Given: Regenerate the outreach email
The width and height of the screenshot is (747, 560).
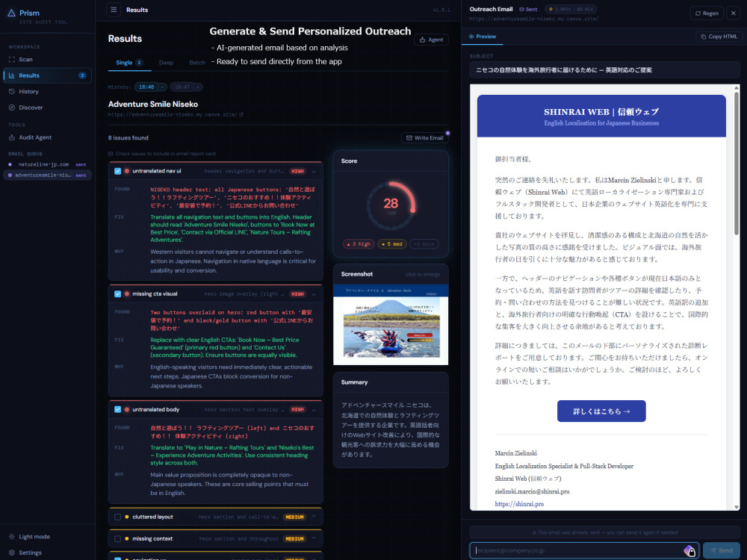Looking at the screenshot, I should (707, 13).
